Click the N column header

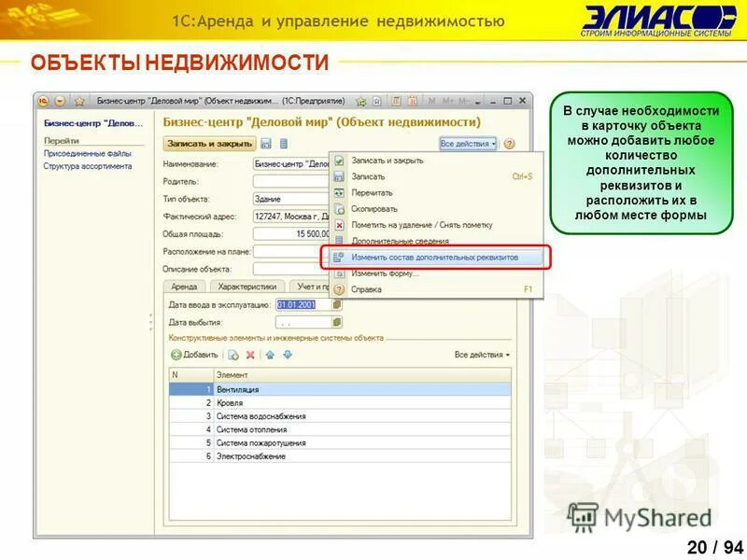click(x=191, y=375)
